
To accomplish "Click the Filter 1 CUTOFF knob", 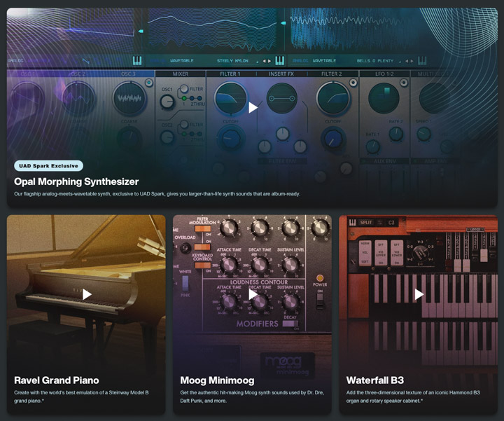I will [230, 138].
